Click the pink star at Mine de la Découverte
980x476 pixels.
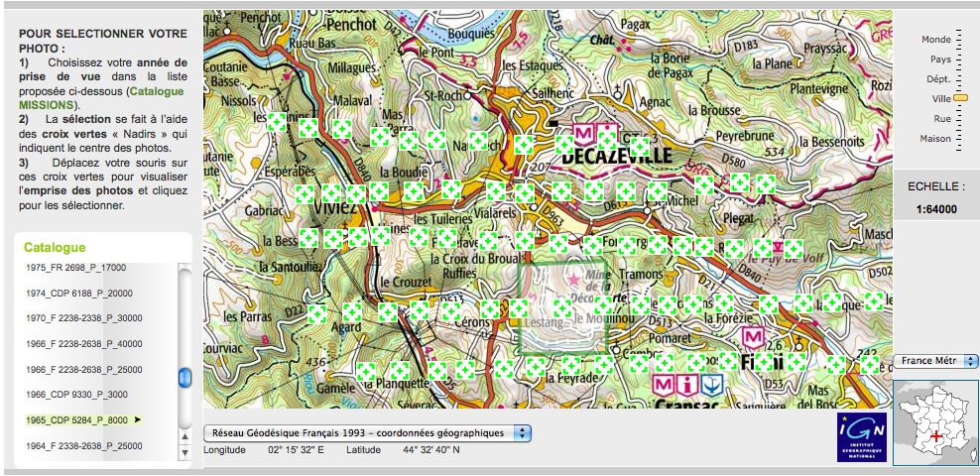coord(573,280)
